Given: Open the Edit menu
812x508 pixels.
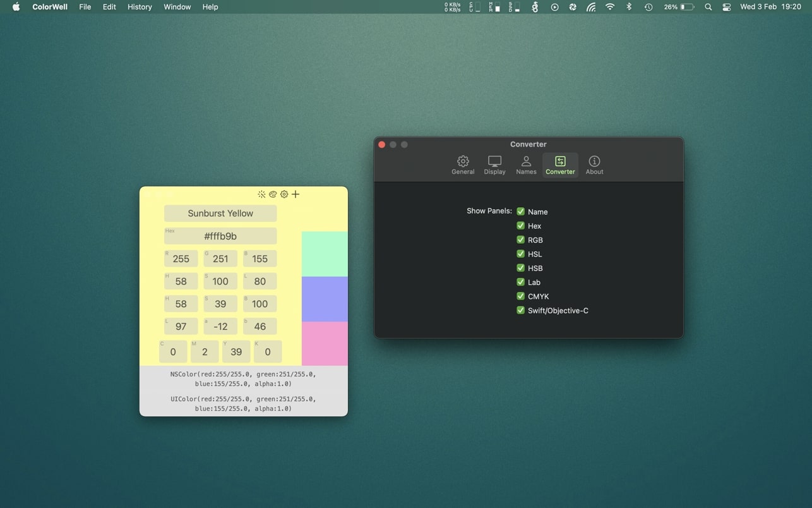Looking at the screenshot, I should pyautogui.click(x=109, y=7).
